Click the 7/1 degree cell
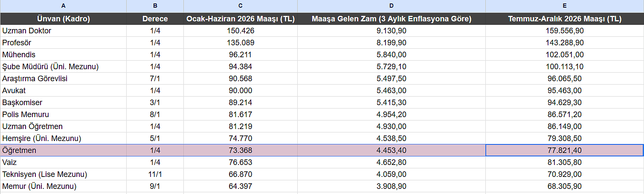644x194 pixels. tap(155, 79)
